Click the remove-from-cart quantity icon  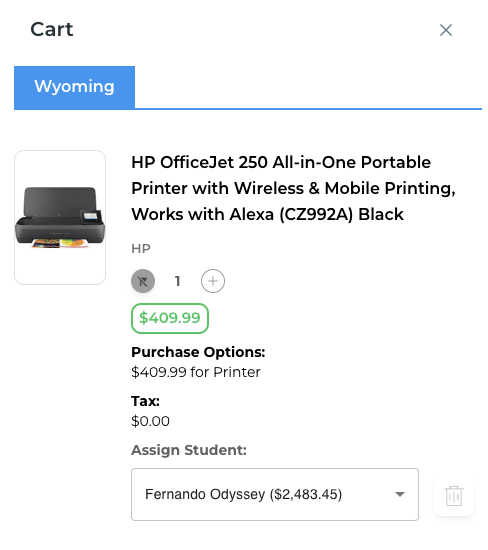(x=143, y=281)
